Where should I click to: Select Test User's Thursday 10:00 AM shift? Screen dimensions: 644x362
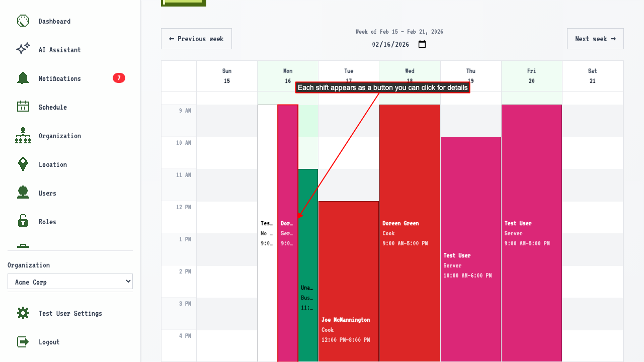point(471,249)
